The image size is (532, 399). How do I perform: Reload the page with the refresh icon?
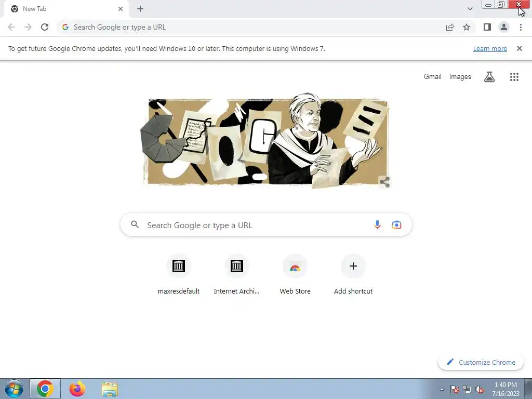45,27
